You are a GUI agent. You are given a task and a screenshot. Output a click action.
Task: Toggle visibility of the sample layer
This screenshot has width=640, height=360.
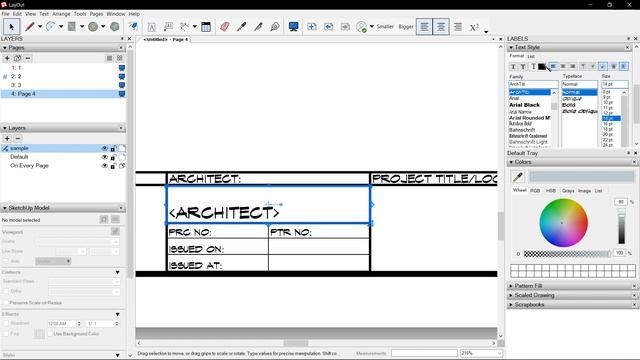(104, 149)
